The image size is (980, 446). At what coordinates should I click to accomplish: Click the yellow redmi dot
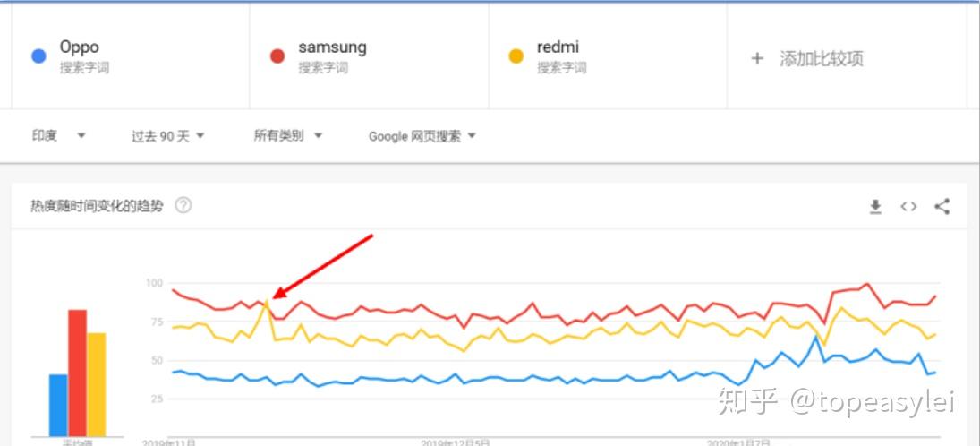tap(516, 56)
